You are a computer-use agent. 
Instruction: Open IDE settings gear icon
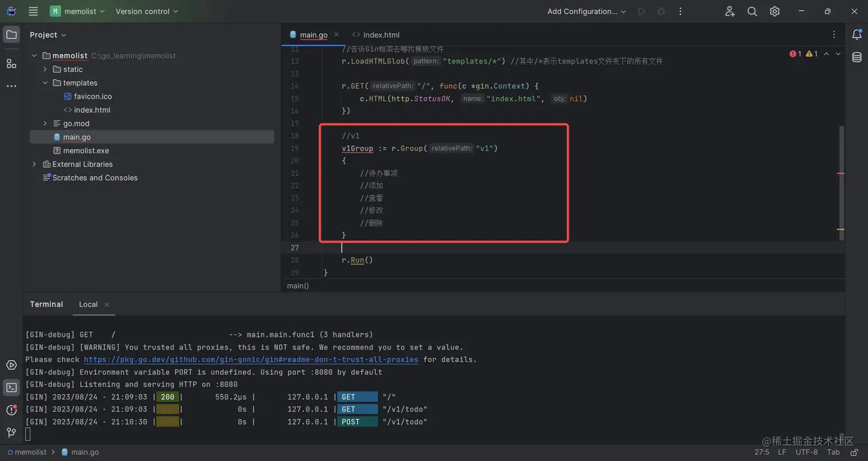(x=774, y=11)
